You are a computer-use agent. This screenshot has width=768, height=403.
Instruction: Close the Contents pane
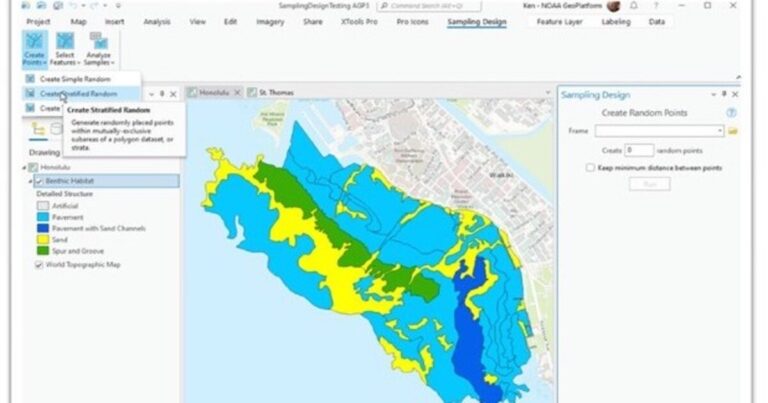[173, 94]
